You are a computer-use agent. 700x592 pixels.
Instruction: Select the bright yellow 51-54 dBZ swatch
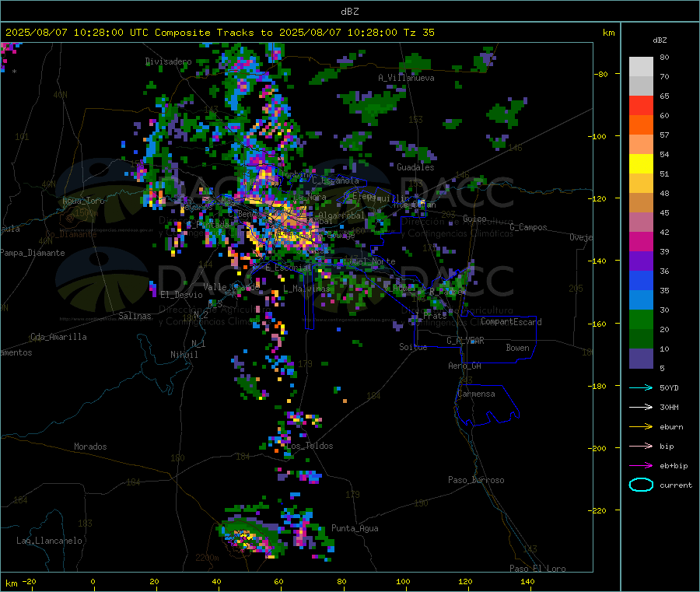point(641,164)
